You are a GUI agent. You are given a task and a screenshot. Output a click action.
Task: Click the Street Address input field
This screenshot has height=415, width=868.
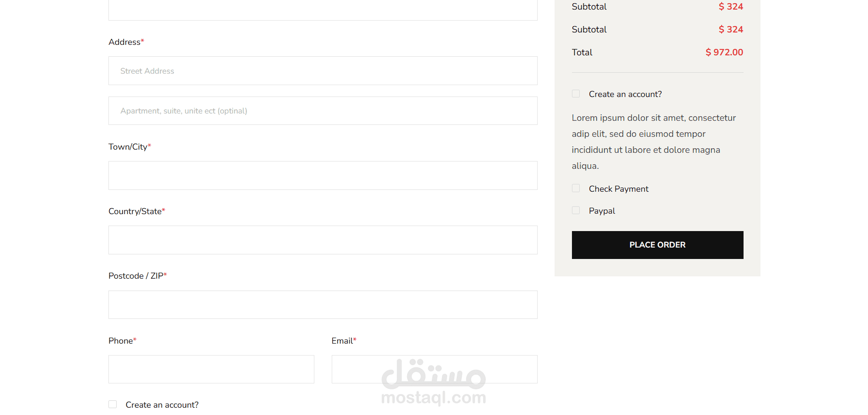pyautogui.click(x=323, y=71)
